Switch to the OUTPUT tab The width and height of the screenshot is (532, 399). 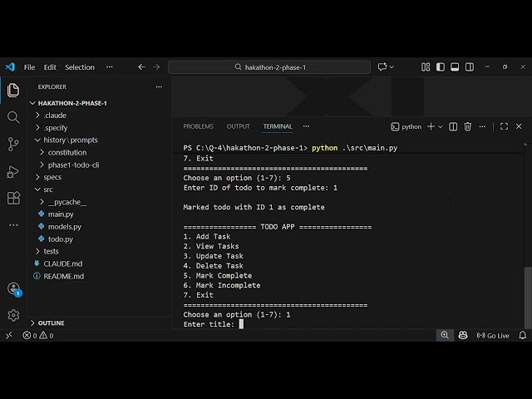click(239, 126)
